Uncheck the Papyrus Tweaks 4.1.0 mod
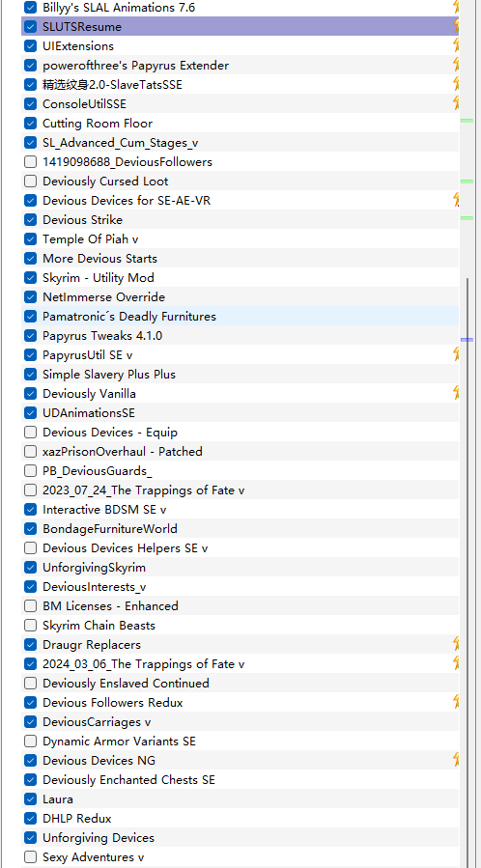Image resolution: width=481 pixels, height=868 pixels. pyautogui.click(x=31, y=335)
